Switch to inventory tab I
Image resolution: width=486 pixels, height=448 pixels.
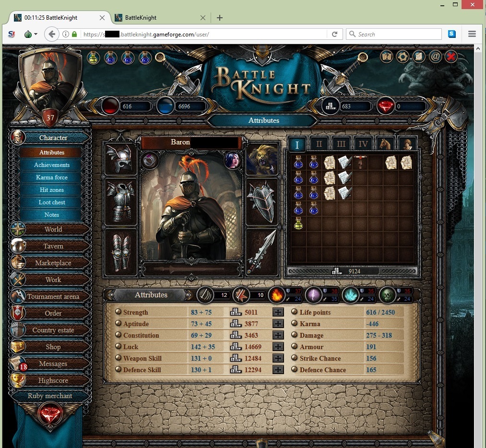(297, 144)
